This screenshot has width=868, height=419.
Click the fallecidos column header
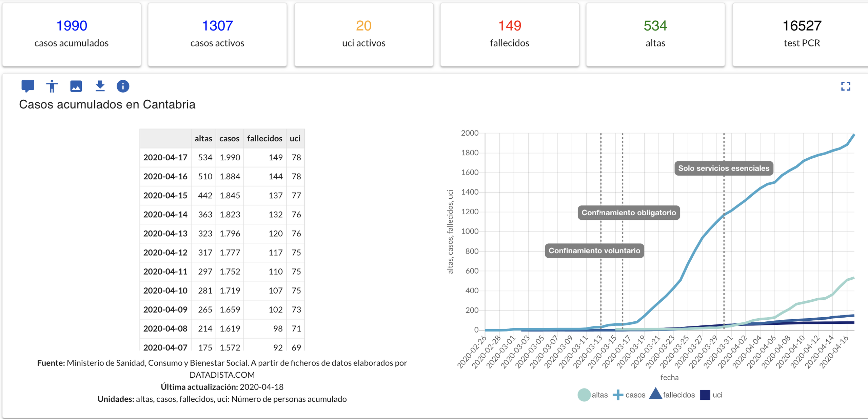tap(264, 138)
